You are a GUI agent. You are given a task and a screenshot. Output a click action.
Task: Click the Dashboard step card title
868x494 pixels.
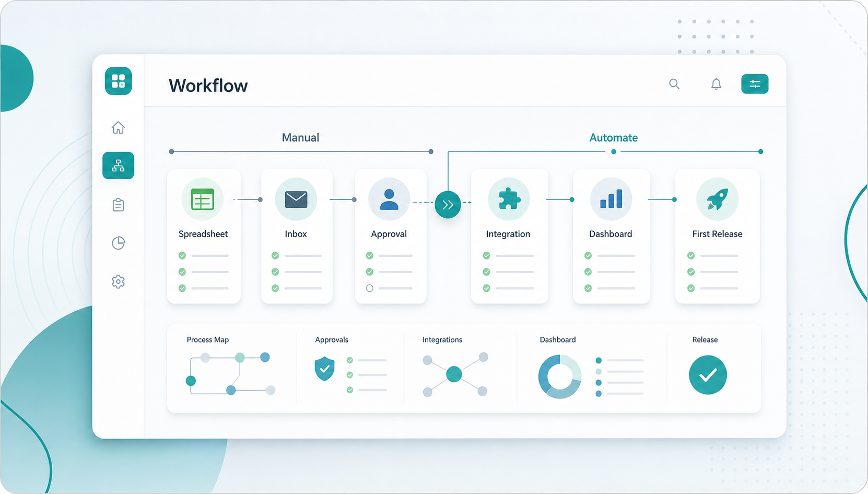point(611,234)
